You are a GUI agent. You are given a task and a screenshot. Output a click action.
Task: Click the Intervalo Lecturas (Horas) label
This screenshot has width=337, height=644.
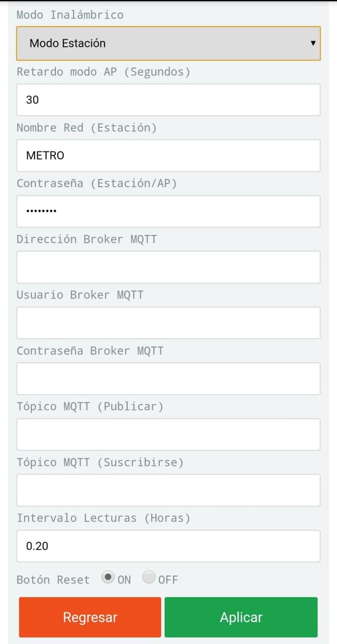[x=104, y=518]
